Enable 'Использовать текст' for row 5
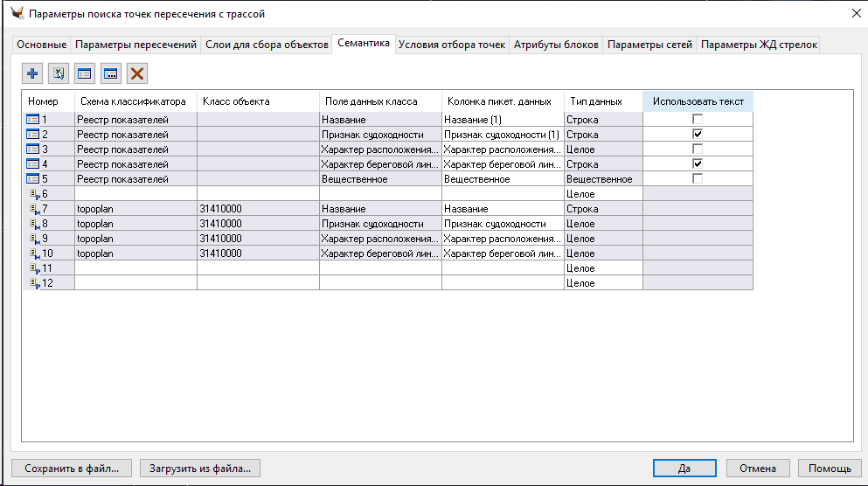Image resolution: width=868 pixels, height=486 pixels. 698,179
